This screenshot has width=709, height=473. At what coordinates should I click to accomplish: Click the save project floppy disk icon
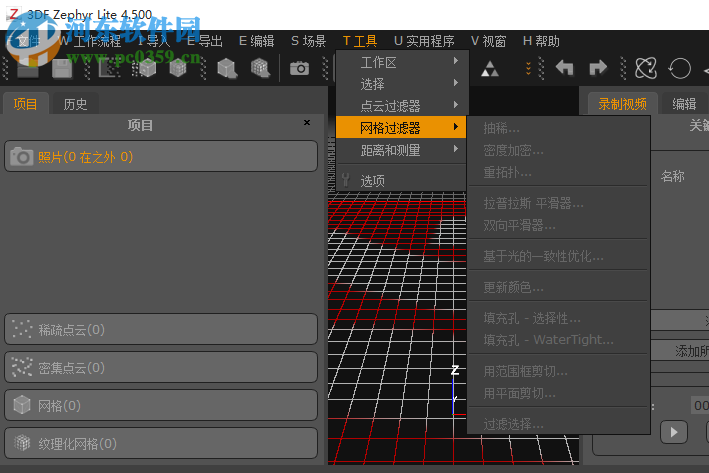click(61, 69)
